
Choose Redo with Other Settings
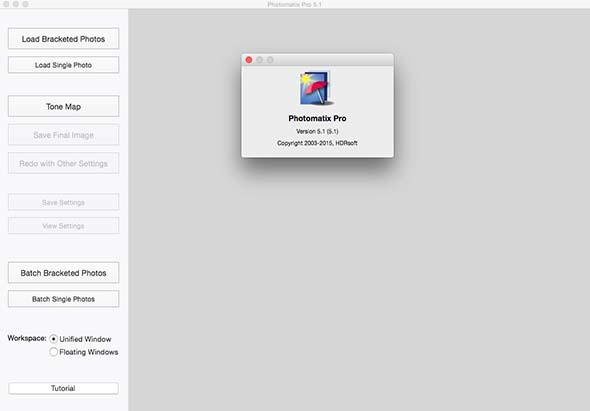pos(63,163)
